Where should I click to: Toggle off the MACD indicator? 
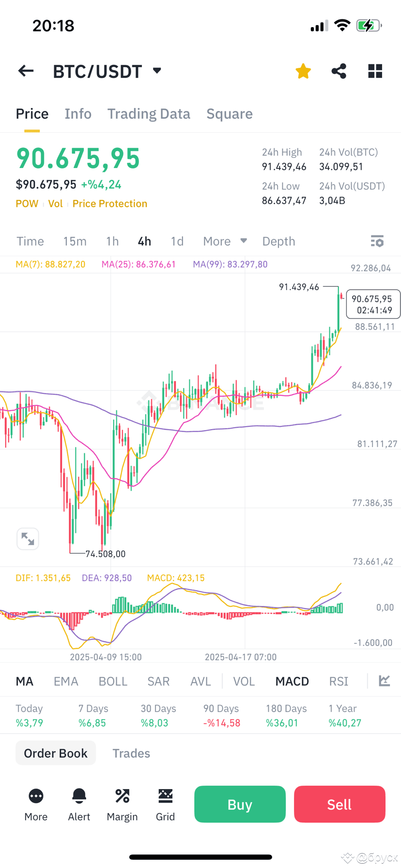coord(292,681)
